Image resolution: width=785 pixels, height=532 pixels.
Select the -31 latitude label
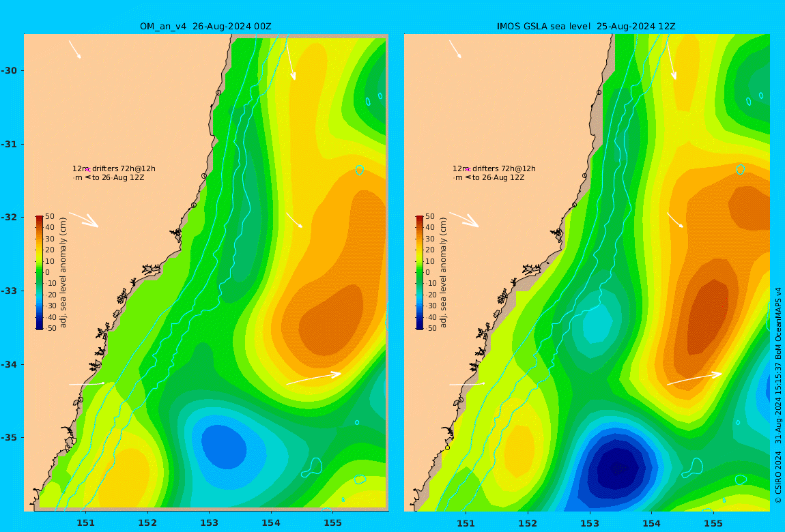tap(9, 144)
